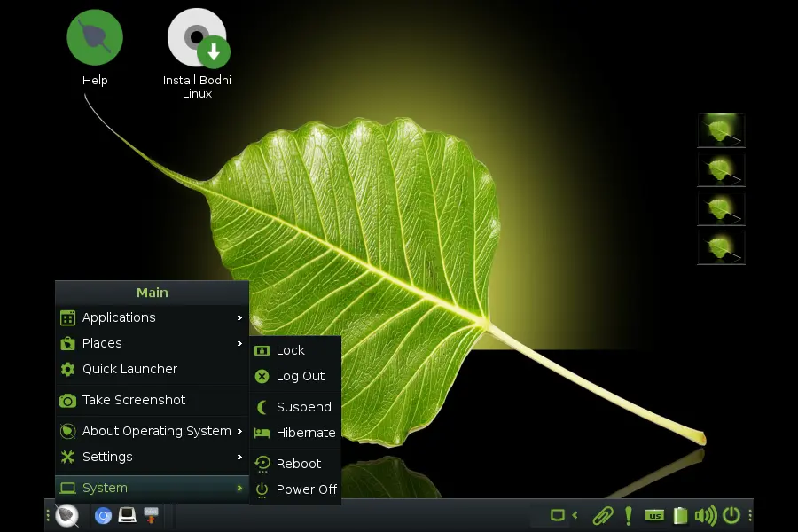Click the grid icon beside Applications
Image resolution: width=798 pixels, height=532 pixels.
pyautogui.click(x=67, y=317)
